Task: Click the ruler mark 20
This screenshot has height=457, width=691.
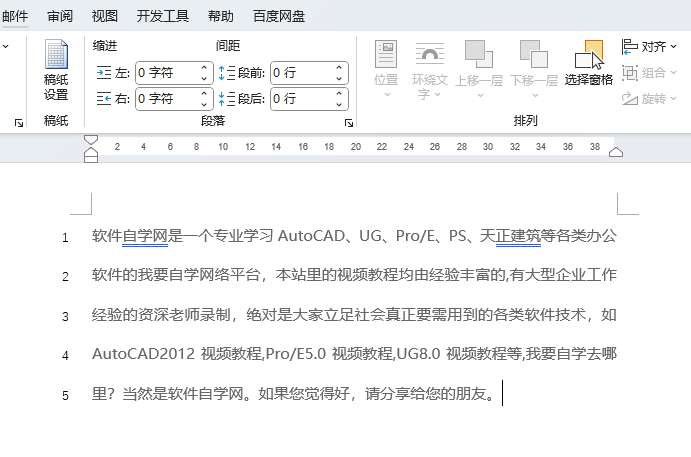Action: pos(356,147)
